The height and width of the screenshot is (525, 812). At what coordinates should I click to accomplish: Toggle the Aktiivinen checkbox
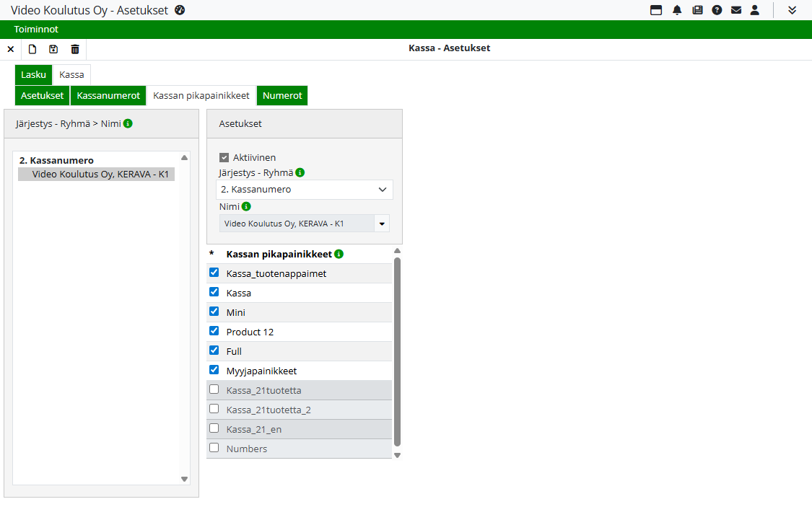click(224, 157)
